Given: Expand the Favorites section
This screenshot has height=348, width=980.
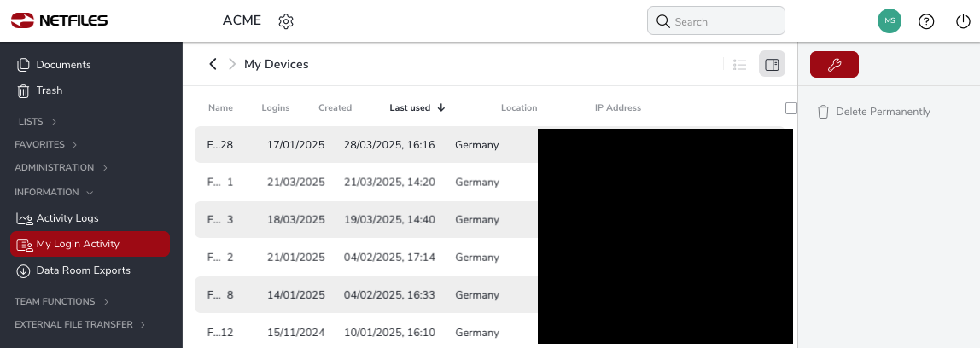Looking at the screenshot, I should [x=46, y=145].
